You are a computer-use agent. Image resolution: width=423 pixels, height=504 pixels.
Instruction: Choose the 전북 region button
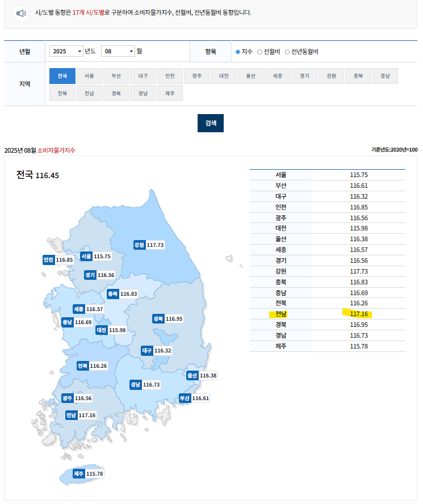point(62,93)
